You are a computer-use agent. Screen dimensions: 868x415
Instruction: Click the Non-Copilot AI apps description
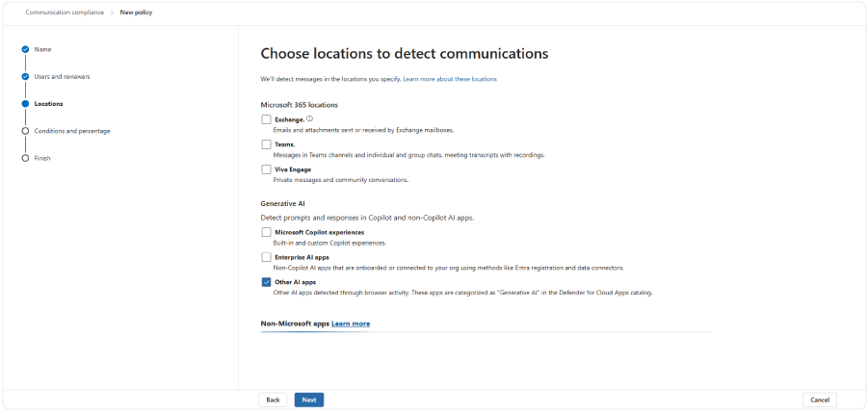coord(449,268)
